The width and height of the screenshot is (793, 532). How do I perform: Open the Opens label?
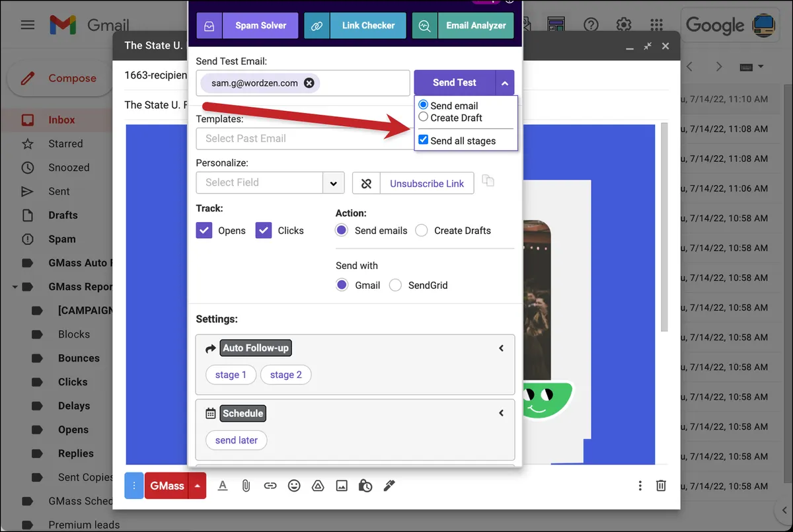[73, 430]
